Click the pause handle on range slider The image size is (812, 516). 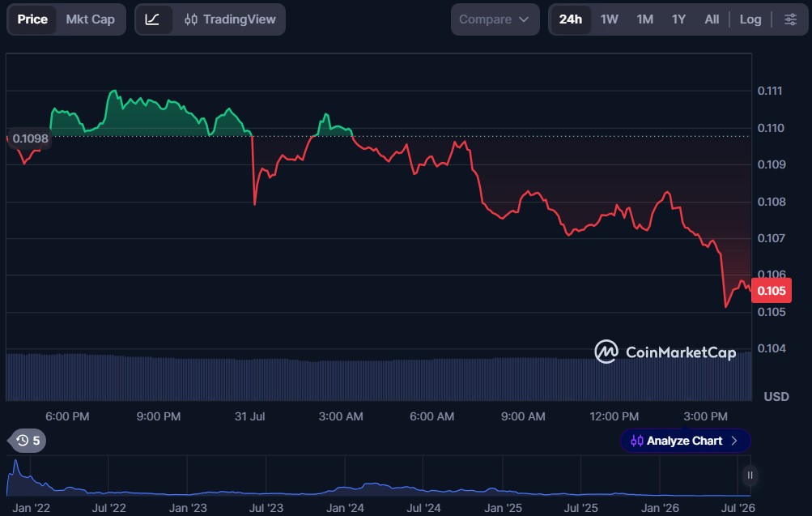(x=750, y=475)
